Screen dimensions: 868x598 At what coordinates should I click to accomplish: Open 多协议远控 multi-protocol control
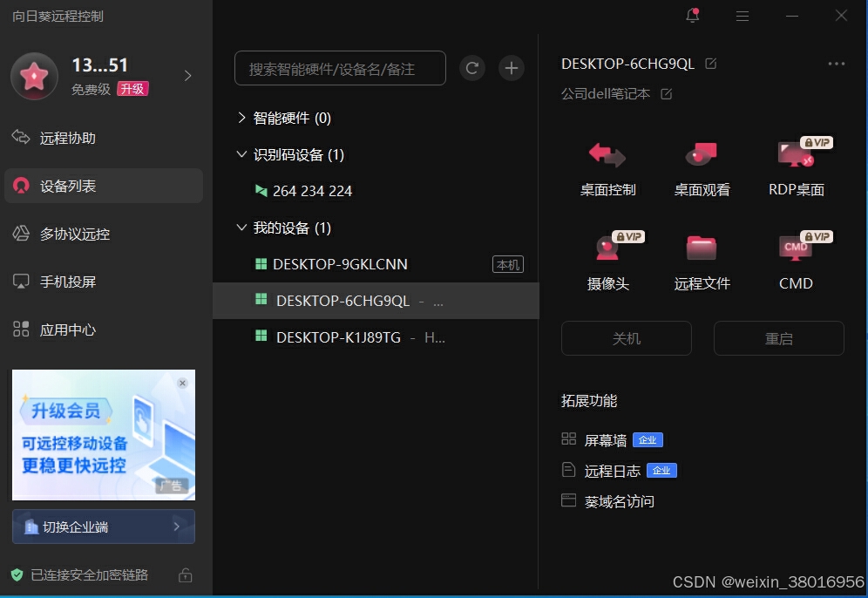pyautogui.click(x=104, y=234)
